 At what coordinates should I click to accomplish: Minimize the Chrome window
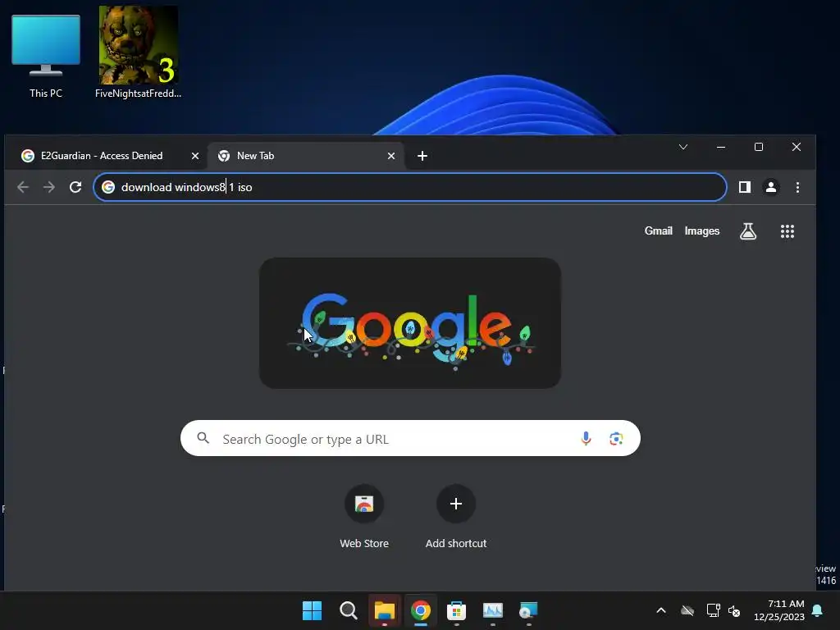pos(721,147)
